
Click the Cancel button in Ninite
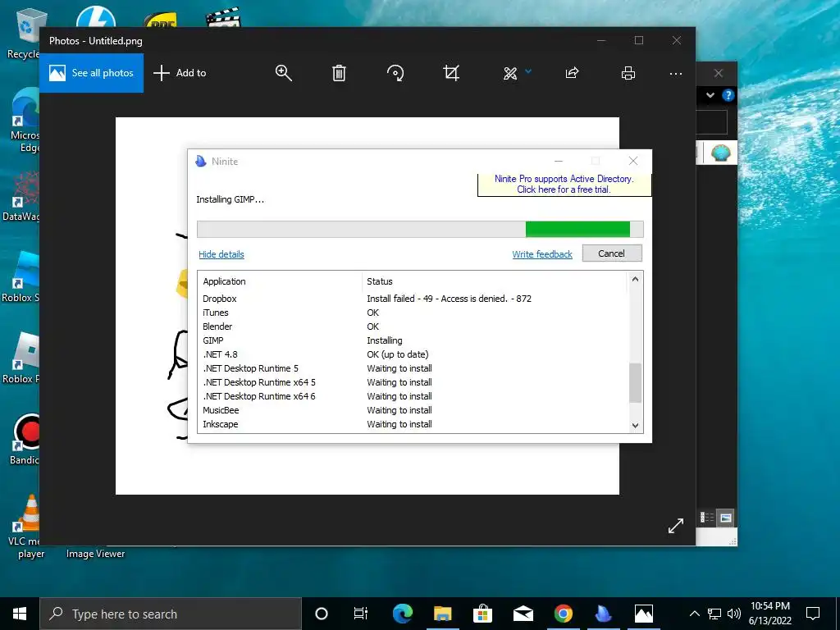click(612, 253)
